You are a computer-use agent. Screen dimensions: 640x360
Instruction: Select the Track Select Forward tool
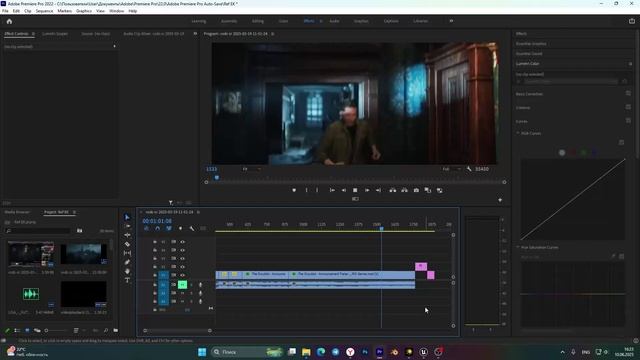[127, 226]
